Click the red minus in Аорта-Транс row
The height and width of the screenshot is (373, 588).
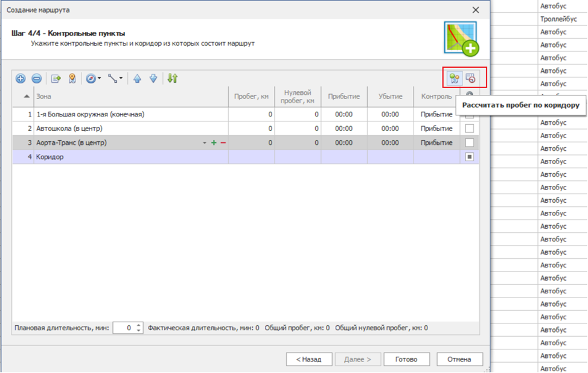[x=223, y=143]
